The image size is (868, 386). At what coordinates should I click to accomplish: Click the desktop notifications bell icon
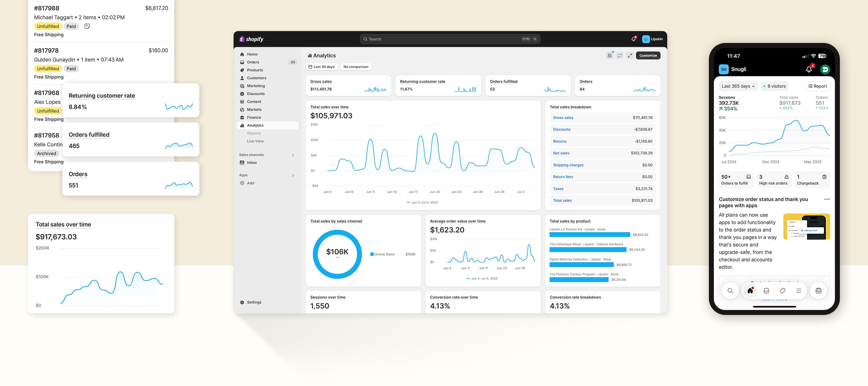633,39
